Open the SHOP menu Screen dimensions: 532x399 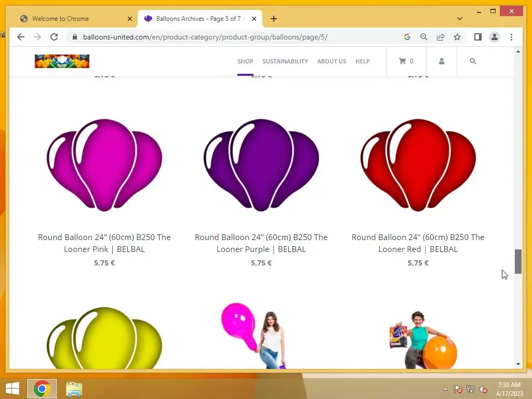pyautogui.click(x=245, y=61)
